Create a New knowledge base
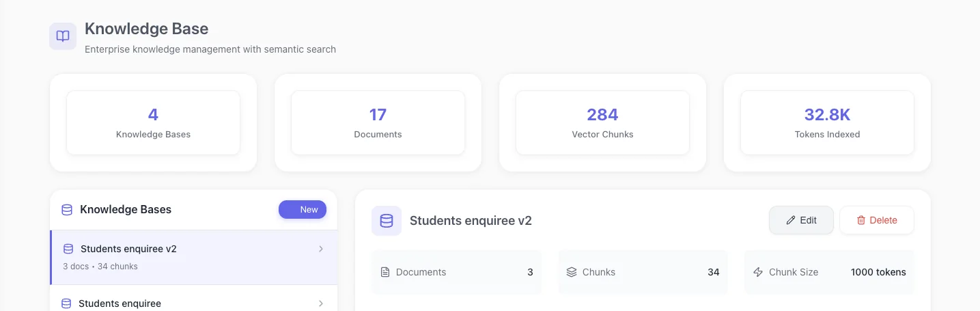This screenshot has width=980, height=311. click(303, 210)
